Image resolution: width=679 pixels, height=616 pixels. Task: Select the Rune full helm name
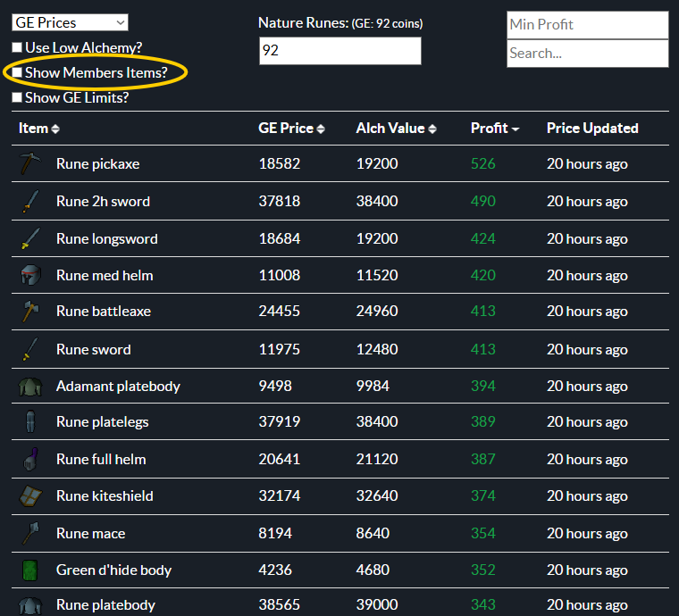(x=101, y=460)
